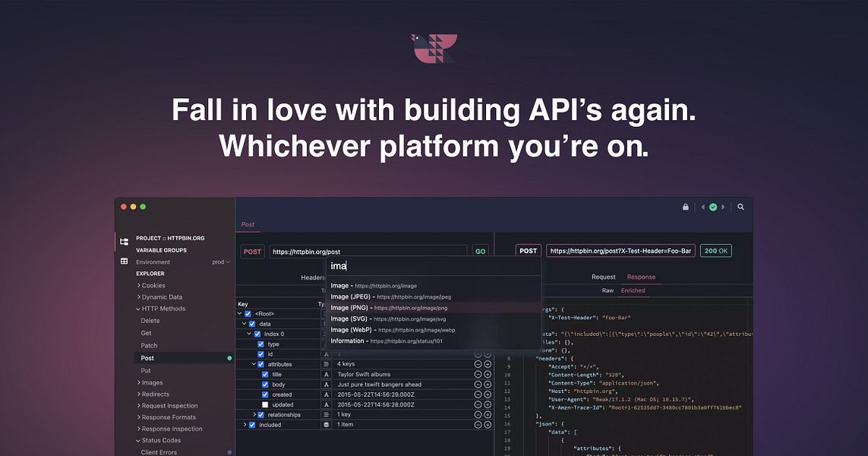Open the Headers tab
This screenshot has height=456, width=868.
click(x=313, y=277)
